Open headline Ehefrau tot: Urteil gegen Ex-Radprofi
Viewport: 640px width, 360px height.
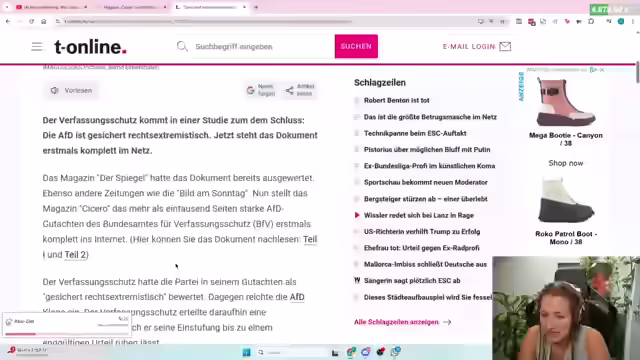pyautogui.click(x=422, y=248)
